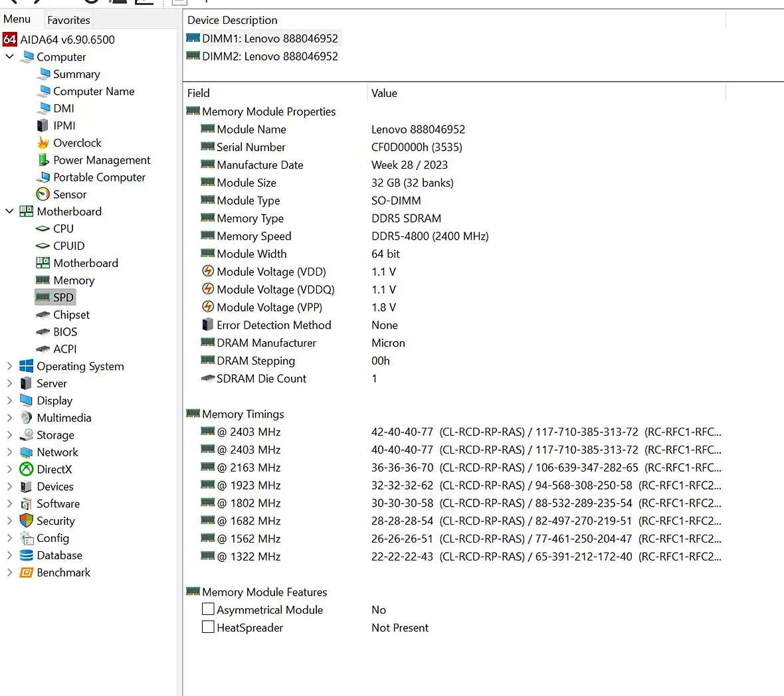This screenshot has width=784, height=696.
Task: Select the Config tree item
Action: pyautogui.click(x=52, y=538)
